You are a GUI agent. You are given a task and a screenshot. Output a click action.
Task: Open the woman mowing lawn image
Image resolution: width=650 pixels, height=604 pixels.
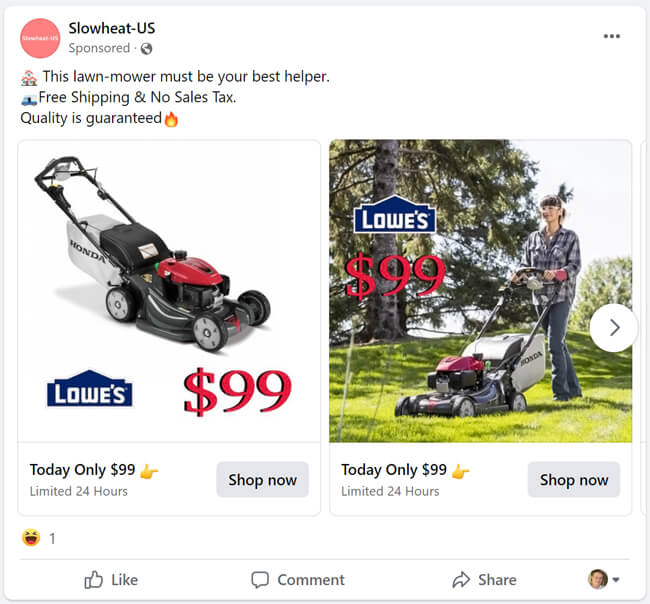point(480,291)
